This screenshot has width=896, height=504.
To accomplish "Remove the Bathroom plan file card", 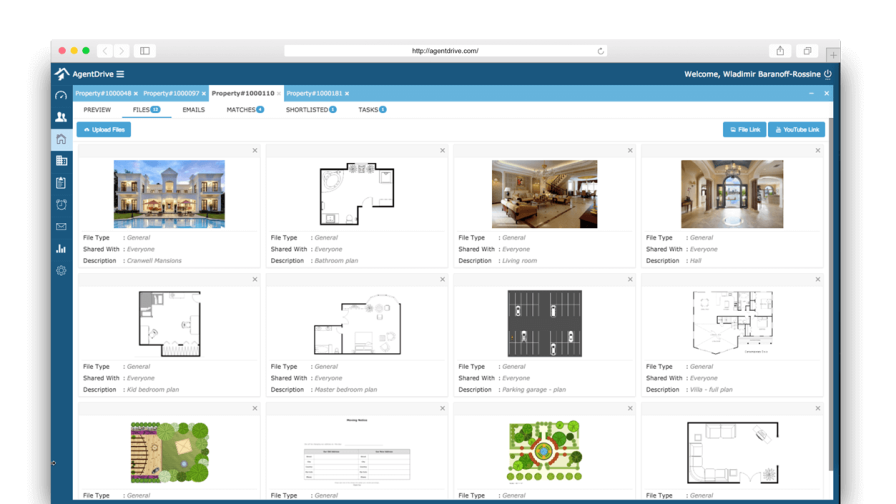I will 442,150.
